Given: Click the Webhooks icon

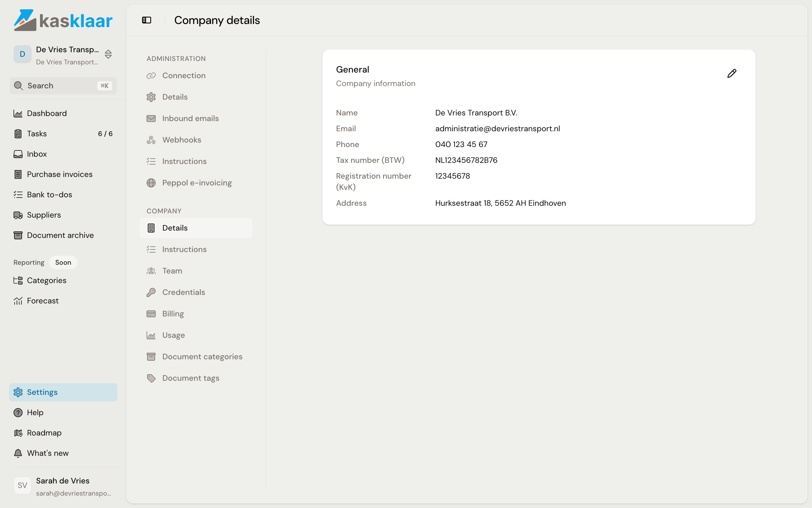Looking at the screenshot, I should point(151,140).
